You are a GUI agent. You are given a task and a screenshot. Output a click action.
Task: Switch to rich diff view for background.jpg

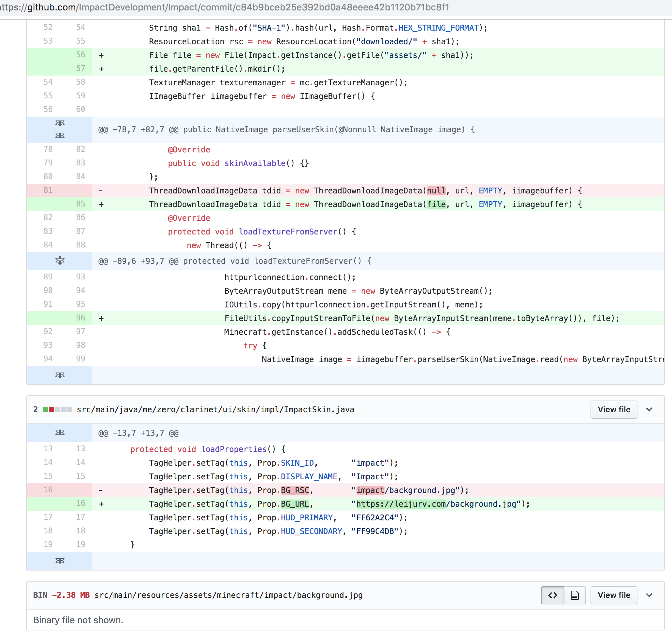(575, 595)
